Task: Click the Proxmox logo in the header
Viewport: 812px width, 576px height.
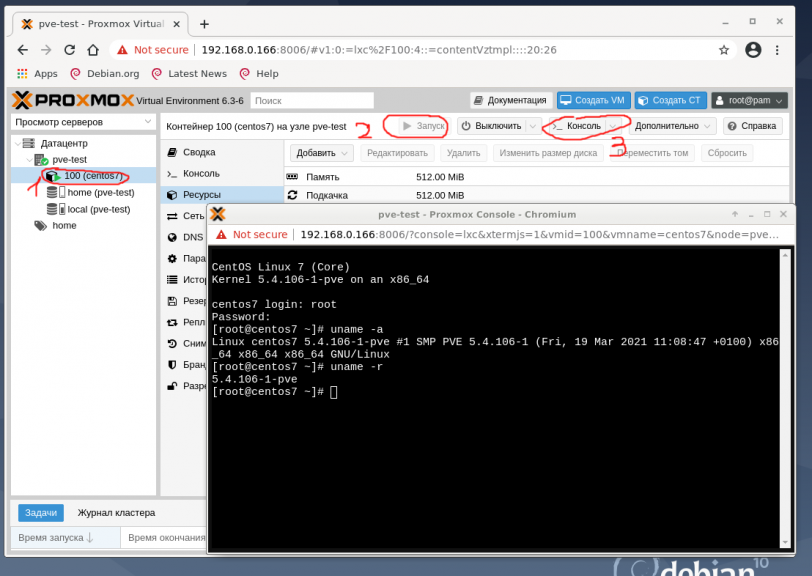Action: click(x=70, y=100)
